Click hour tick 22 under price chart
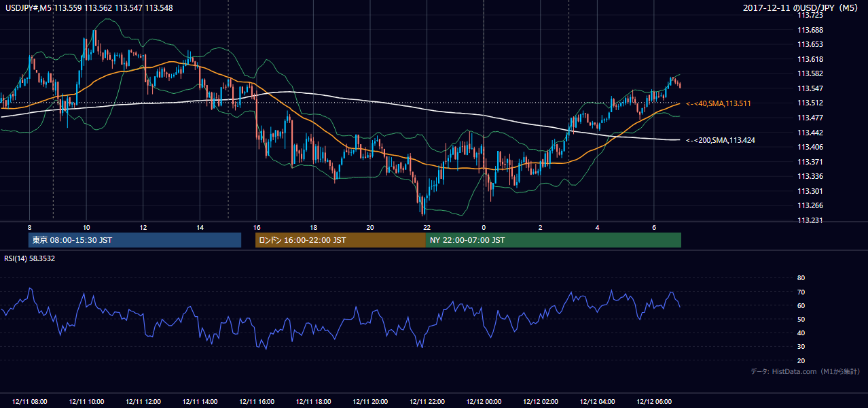This screenshot has width=868, height=408. click(427, 227)
